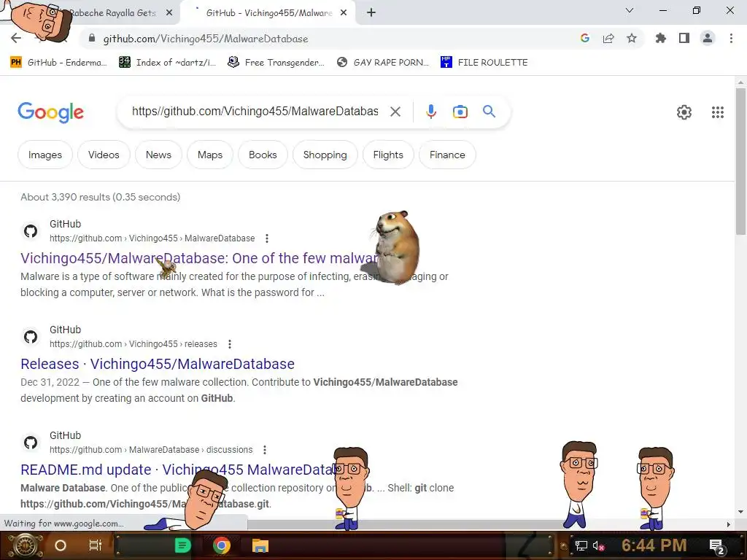This screenshot has width=747, height=560.
Task: Open Task View in the taskbar
Action: tap(96, 545)
